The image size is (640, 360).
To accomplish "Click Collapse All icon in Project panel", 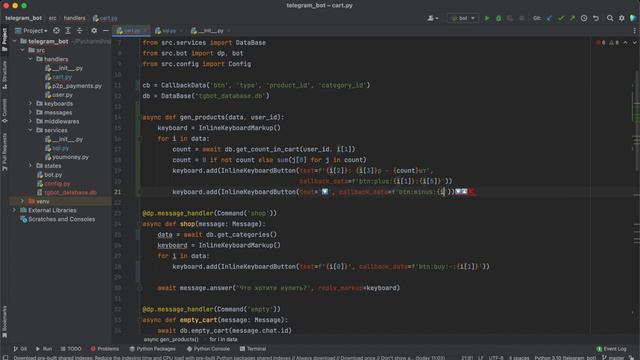I will point(80,31).
